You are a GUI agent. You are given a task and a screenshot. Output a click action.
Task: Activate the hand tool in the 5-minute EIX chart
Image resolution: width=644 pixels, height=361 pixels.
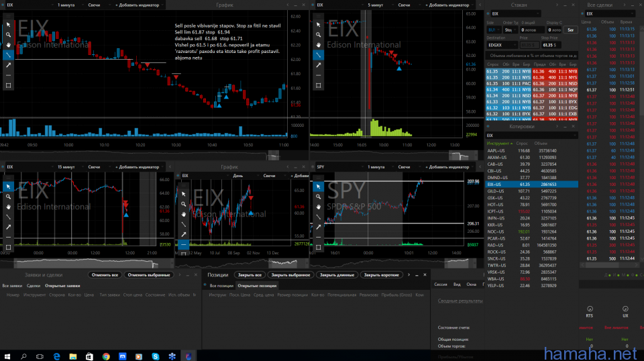[318, 45]
